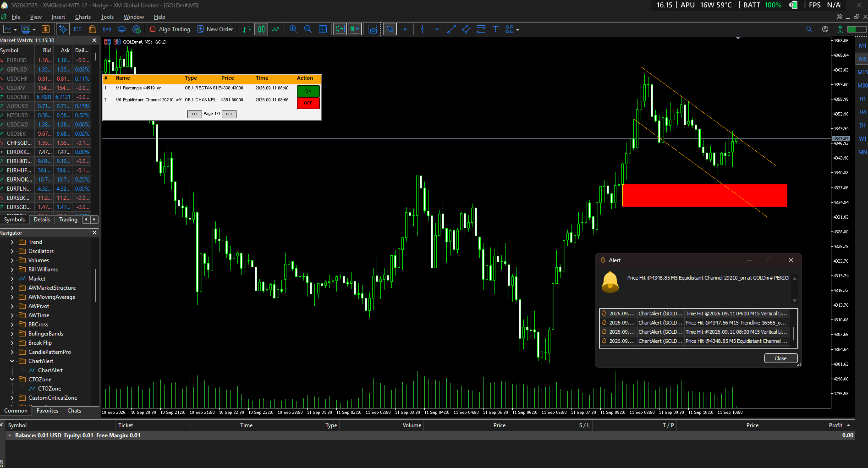The width and height of the screenshot is (868, 468).
Task: Click the chart screenshot camera icon
Action: click(x=373, y=29)
